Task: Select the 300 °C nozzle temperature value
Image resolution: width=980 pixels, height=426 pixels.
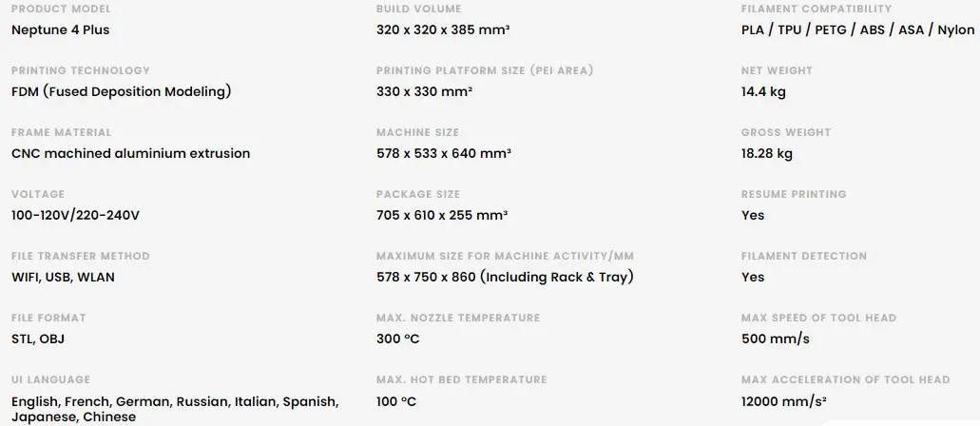Action: 397,339
